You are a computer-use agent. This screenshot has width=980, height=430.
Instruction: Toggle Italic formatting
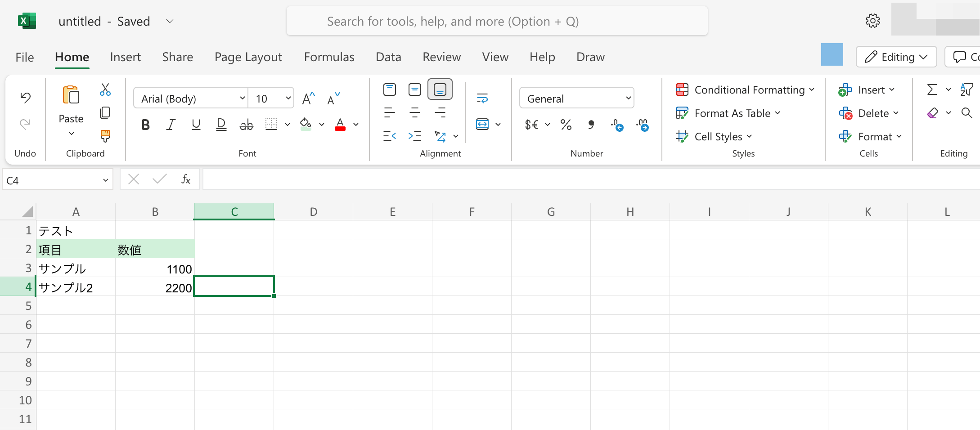pos(171,125)
